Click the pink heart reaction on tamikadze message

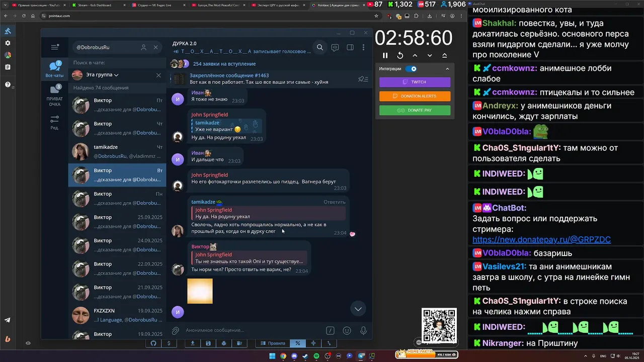(x=352, y=234)
